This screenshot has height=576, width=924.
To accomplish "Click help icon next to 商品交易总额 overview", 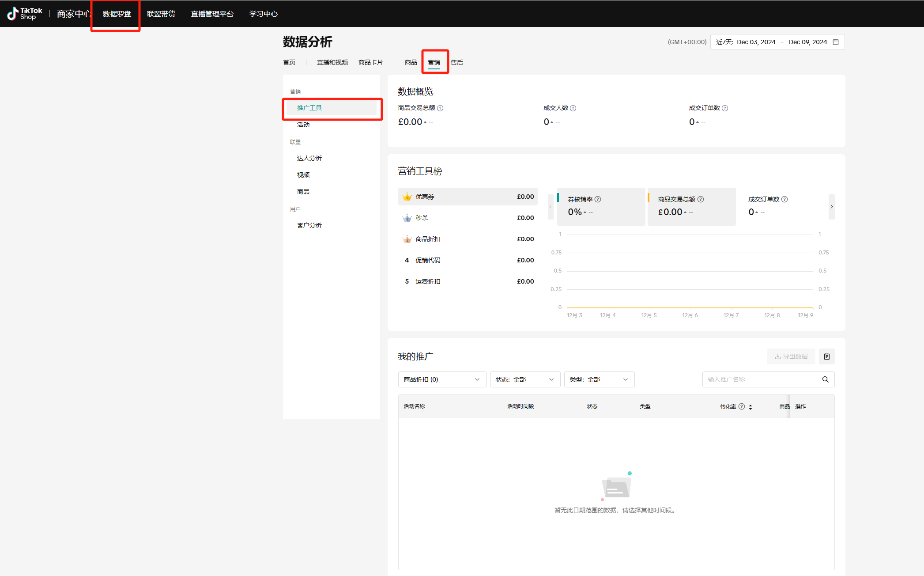I will tap(440, 108).
